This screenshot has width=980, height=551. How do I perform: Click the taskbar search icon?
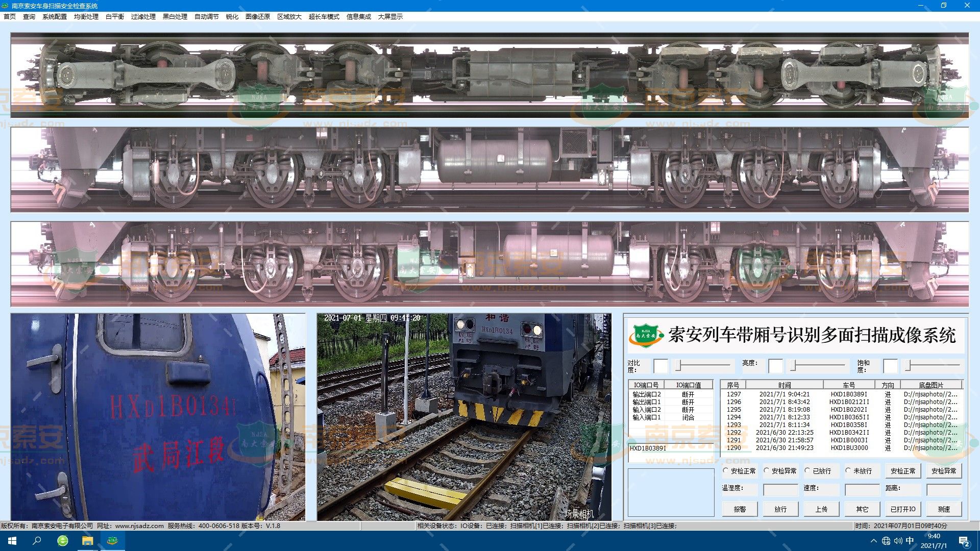[37, 541]
